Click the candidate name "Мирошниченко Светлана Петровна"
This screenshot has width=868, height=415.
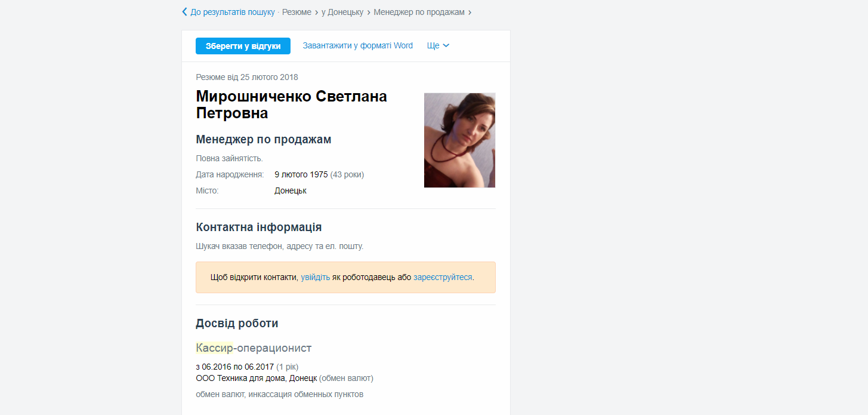(x=291, y=104)
